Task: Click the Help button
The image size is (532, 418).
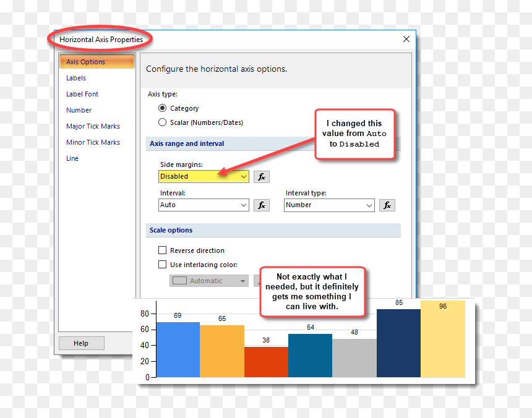Action: pyautogui.click(x=82, y=343)
